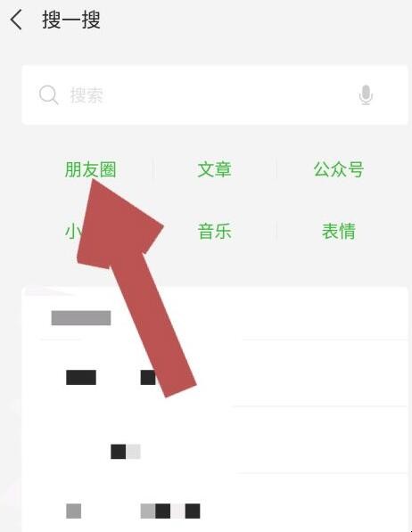
Task: Open first list entry's left black block
Action: pyautogui.click(x=81, y=377)
